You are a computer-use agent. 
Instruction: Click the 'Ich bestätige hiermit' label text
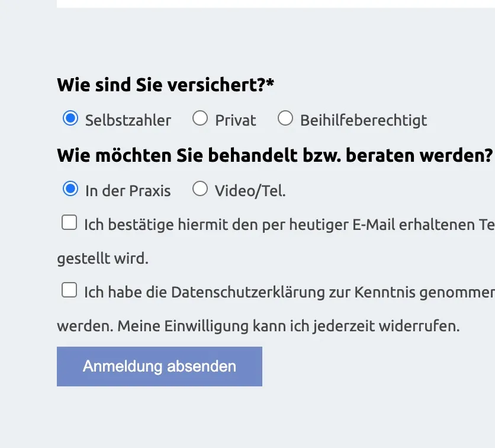129,225
